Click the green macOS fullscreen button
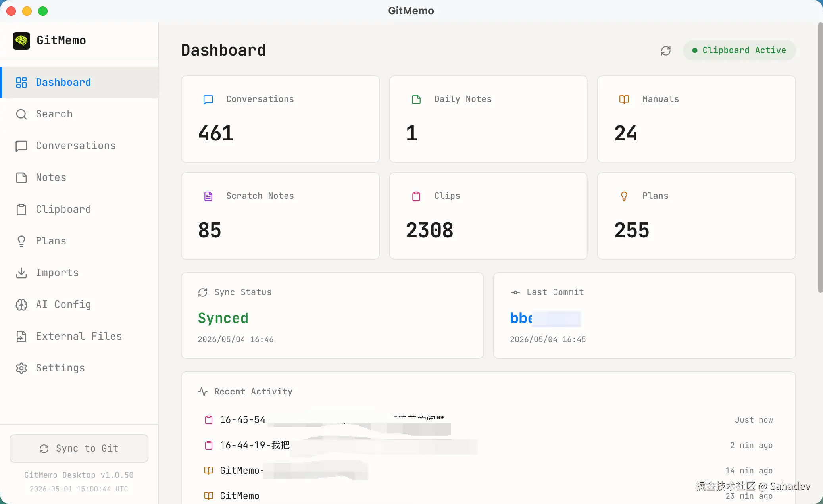The height and width of the screenshot is (504, 823). [x=43, y=11]
